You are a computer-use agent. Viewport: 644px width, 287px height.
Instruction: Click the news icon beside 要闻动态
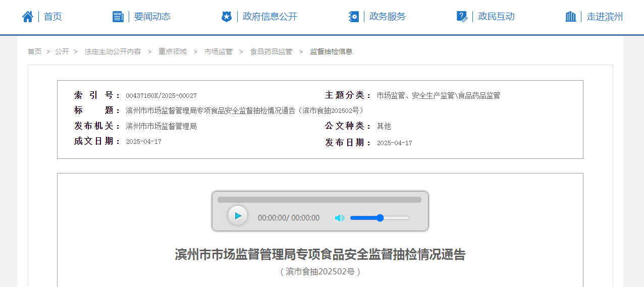(118, 17)
